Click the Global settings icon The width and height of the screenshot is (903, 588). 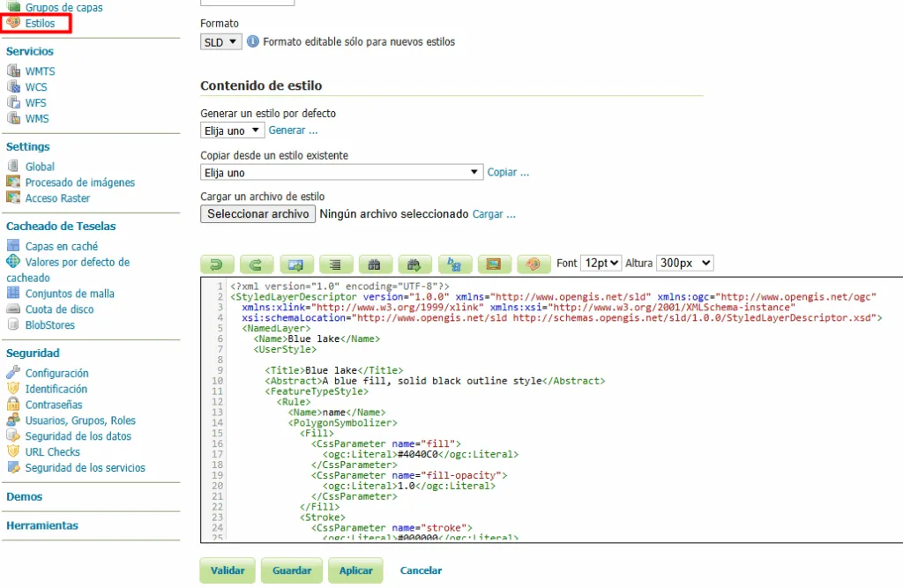pos(13,166)
